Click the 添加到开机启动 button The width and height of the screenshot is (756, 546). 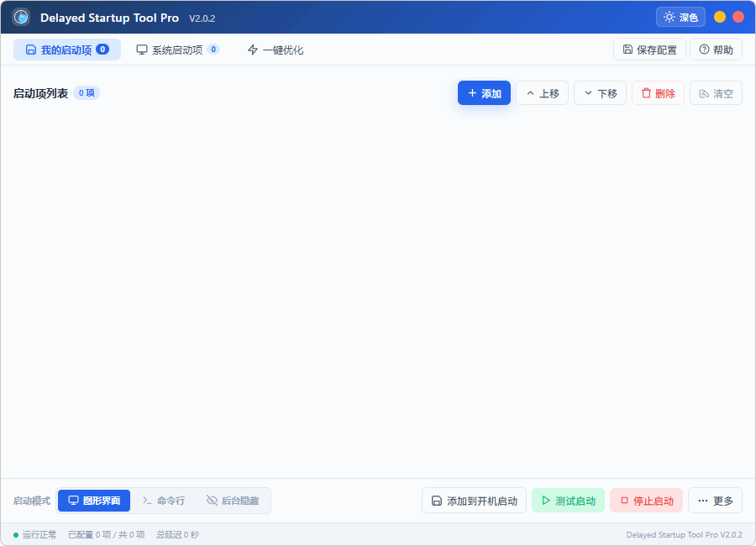(x=474, y=501)
